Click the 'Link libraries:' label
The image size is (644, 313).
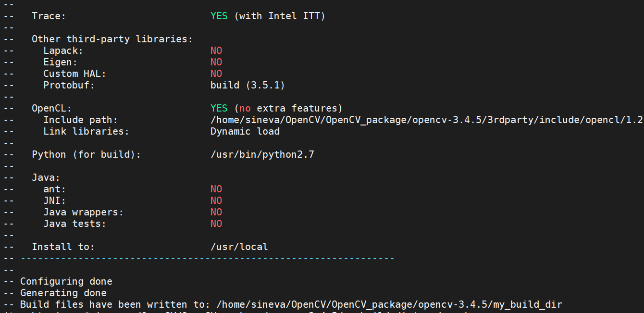87,131
